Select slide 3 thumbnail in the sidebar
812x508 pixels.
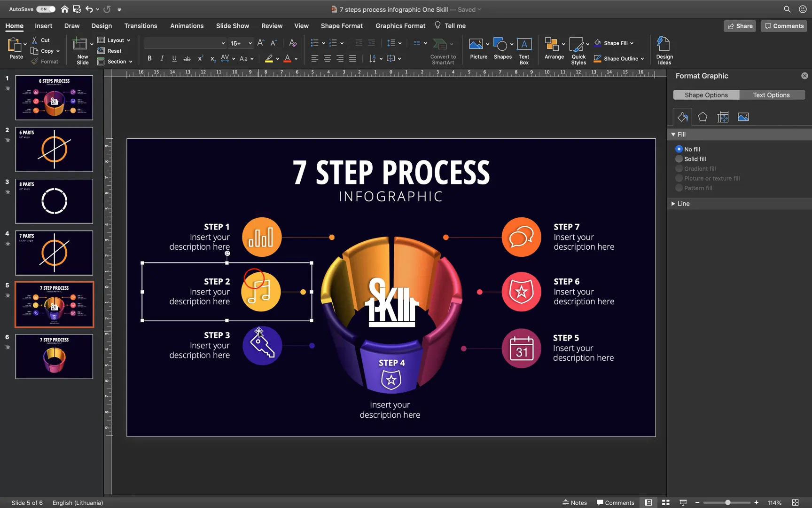pyautogui.click(x=54, y=201)
